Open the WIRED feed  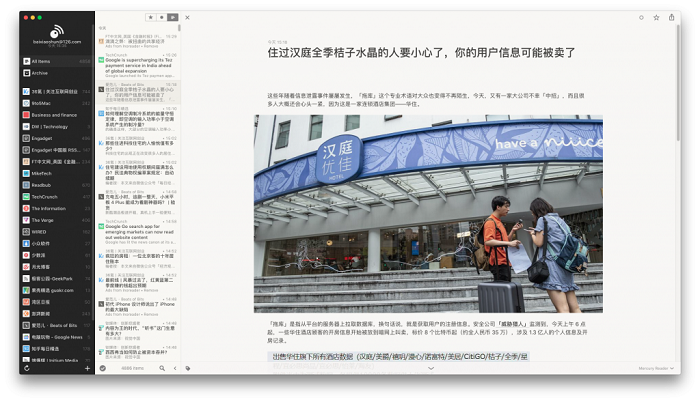pyautogui.click(x=57, y=232)
